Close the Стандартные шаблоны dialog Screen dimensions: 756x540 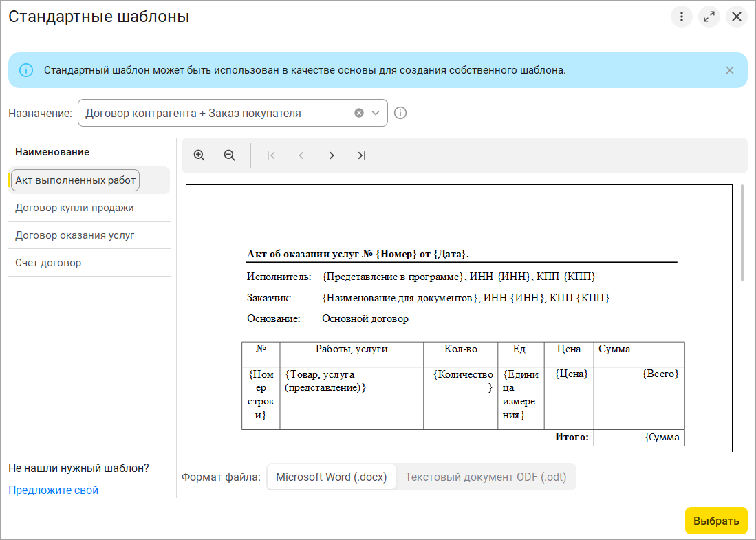(737, 17)
